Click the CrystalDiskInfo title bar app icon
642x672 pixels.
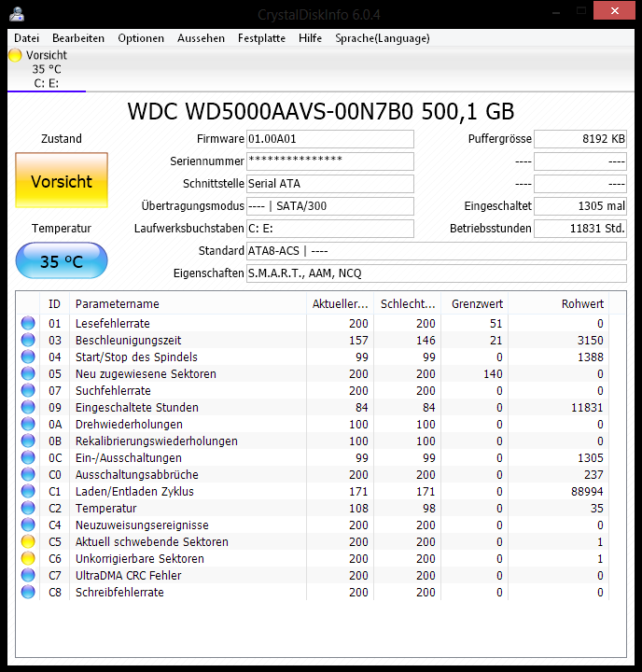[x=17, y=14]
